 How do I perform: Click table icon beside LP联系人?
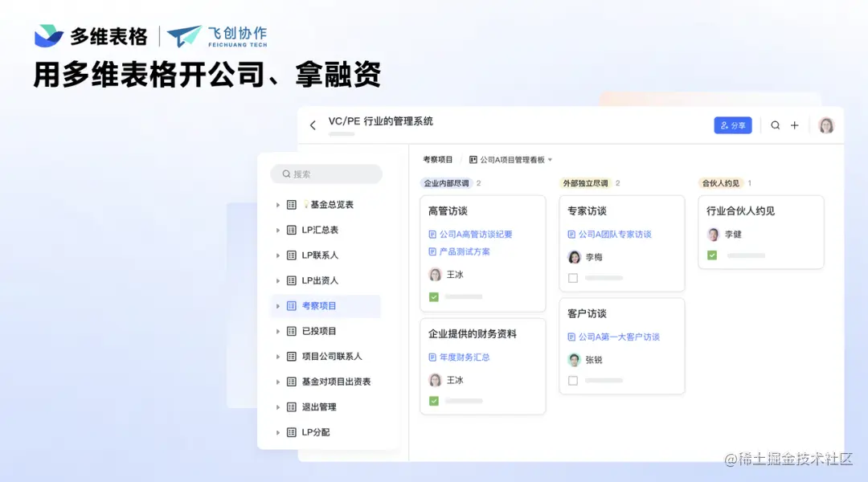point(292,255)
